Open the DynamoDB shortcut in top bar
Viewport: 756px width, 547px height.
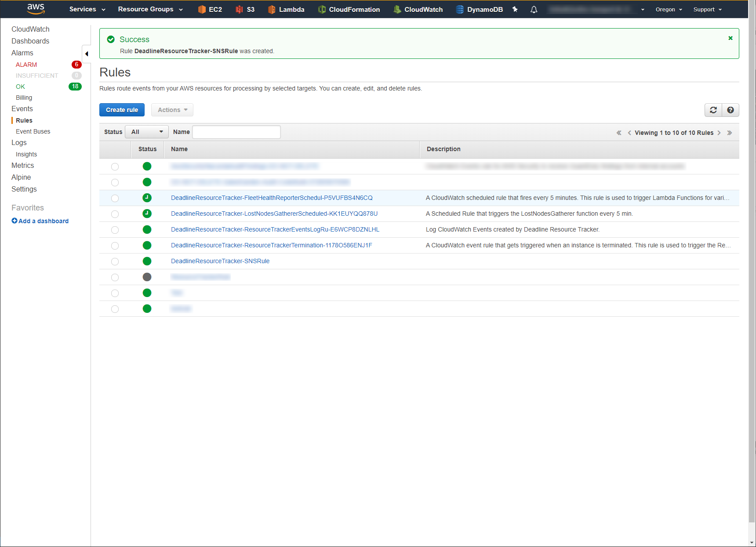(x=479, y=9)
